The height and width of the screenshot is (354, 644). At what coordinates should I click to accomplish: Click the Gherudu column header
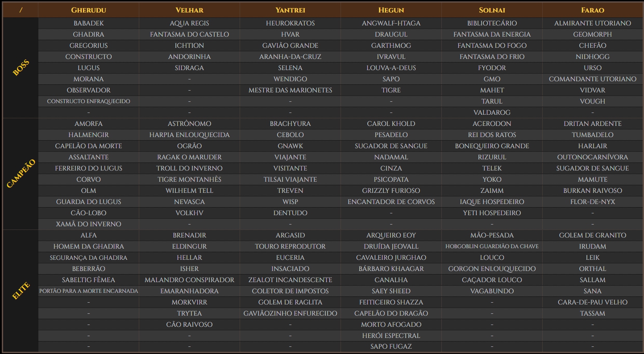click(x=88, y=10)
